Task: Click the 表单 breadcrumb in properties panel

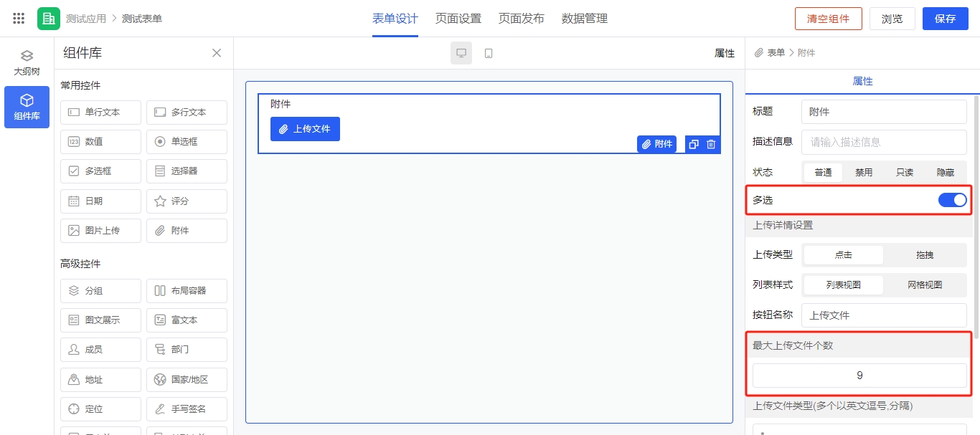Action: coord(776,53)
